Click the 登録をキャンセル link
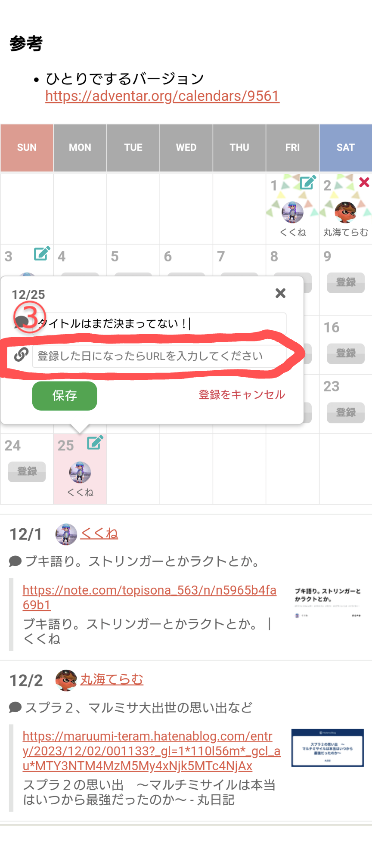This screenshot has width=372, height=868. pyautogui.click(x=242, y=394)
